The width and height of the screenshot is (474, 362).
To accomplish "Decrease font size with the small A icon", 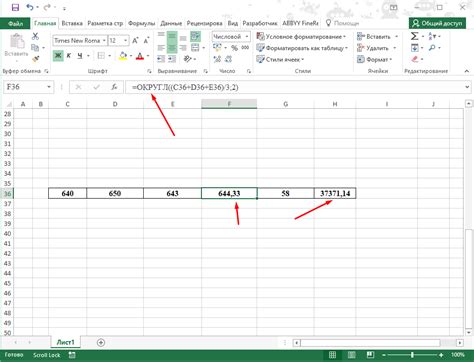I will coord(146,41).
